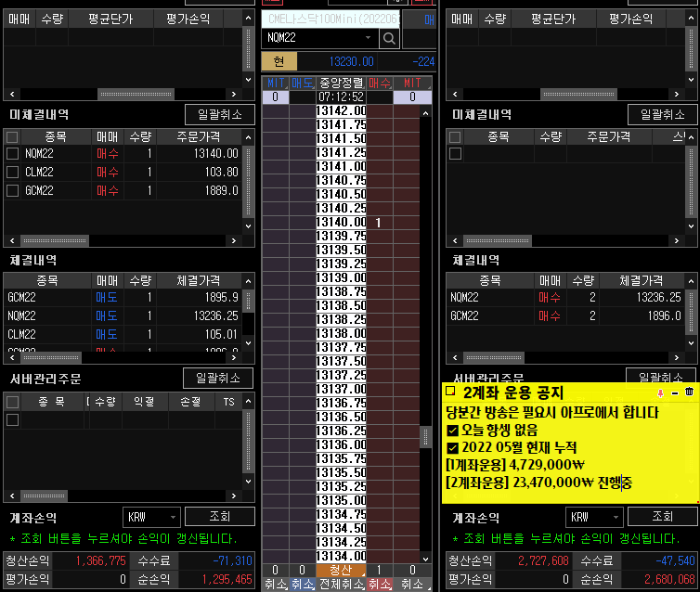Select GCM22 매도 1895.9 row in left 체결내역
The image size is (700, 592).
click(x=123, y=298)
